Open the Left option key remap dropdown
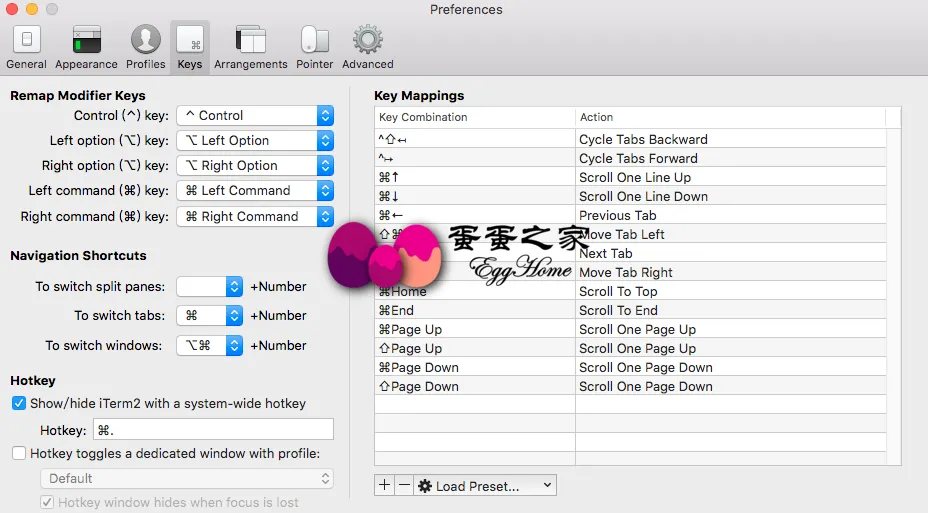The image size is (928, 513). 255,140
